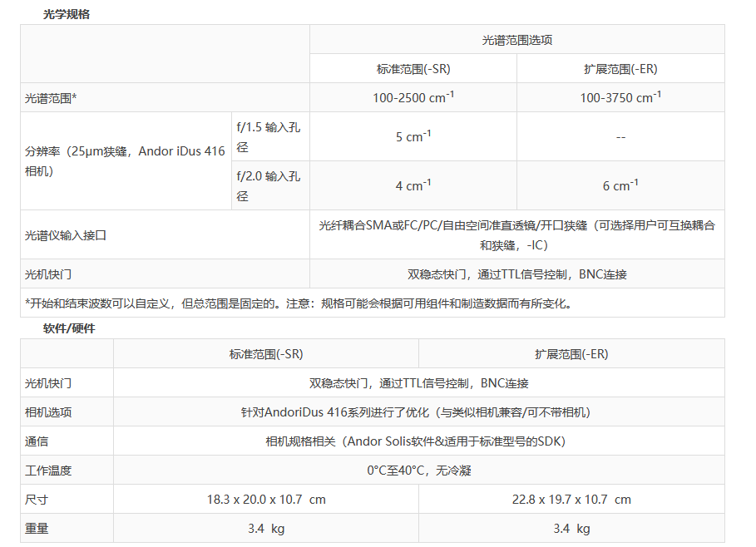Click the 100-2500 cm⁻¹ spectral range value
The image size is (756, 547).
pyautogui.click(x=413, y=98)
